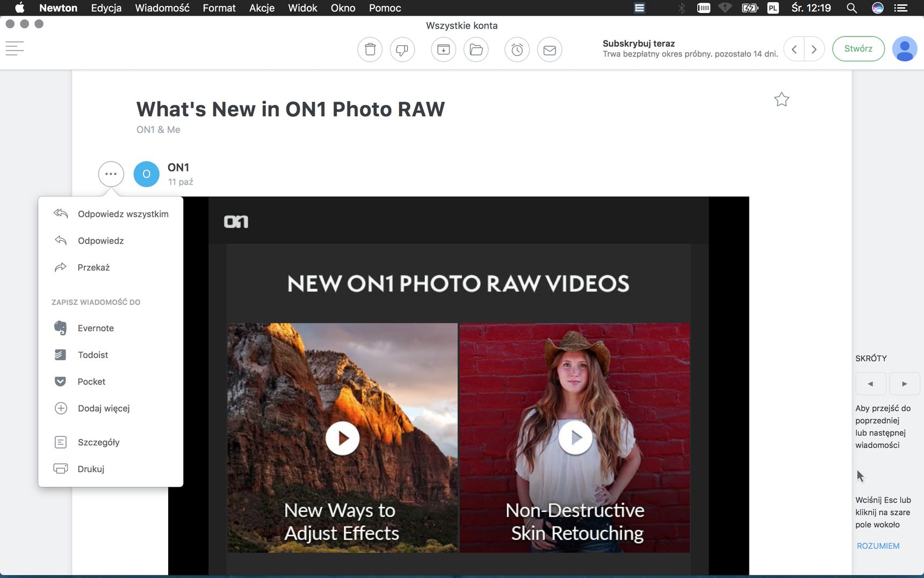The image size is (924, 578).
Task: Go to the next message with right chevron
Action: coord(814,49)
